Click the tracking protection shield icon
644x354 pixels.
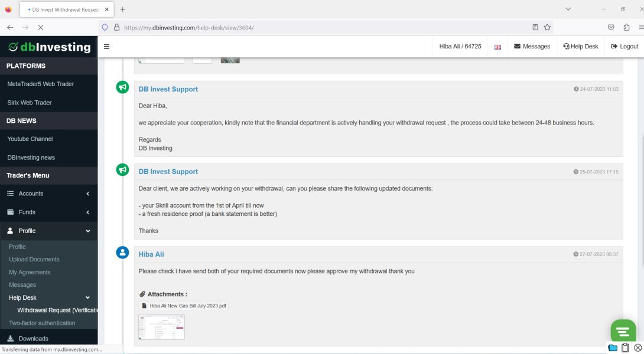pyautogui.click(x=105, y=28)
